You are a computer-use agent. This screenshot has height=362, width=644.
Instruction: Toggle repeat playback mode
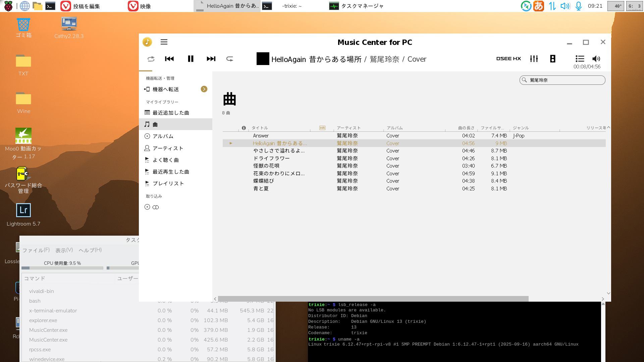point(230,59)
